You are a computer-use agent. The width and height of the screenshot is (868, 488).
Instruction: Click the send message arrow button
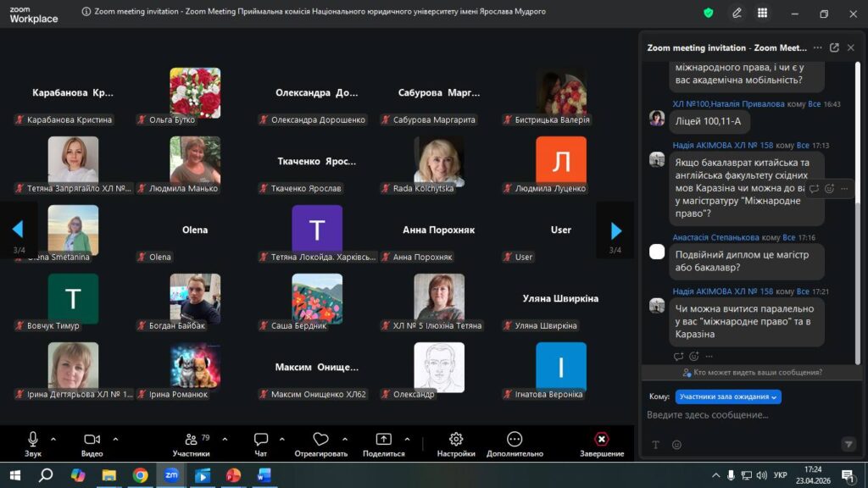[848, 444]
